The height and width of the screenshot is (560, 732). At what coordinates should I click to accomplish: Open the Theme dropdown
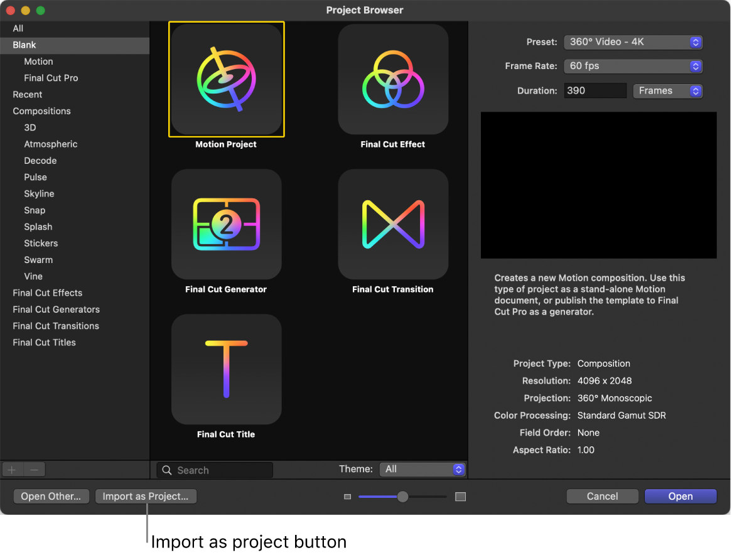(423, 469)
